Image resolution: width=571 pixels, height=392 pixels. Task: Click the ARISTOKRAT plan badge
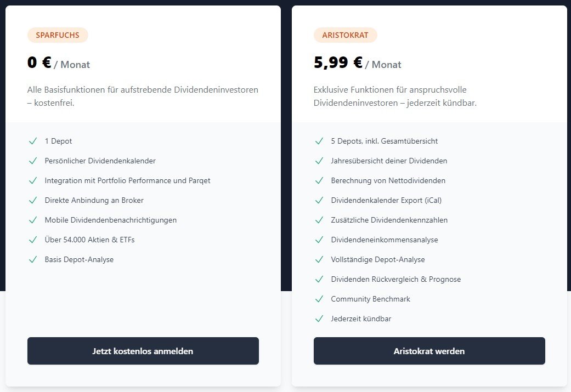(x=345, y=35)
